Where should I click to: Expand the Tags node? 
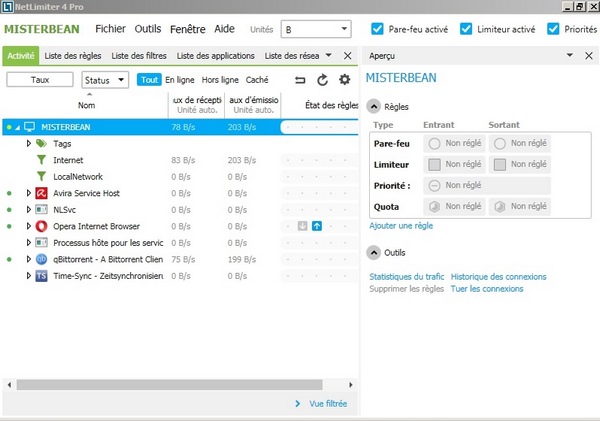(29, 144)
